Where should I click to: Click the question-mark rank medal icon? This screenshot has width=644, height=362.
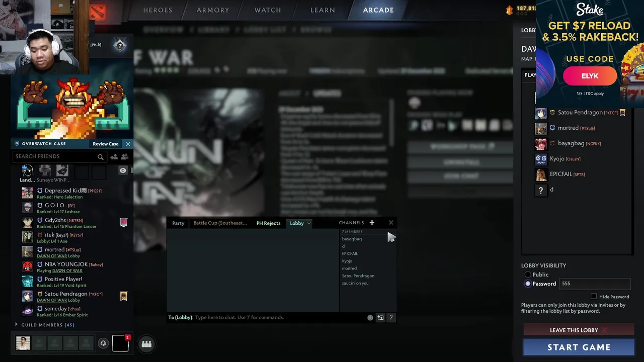tap(120, 45)
